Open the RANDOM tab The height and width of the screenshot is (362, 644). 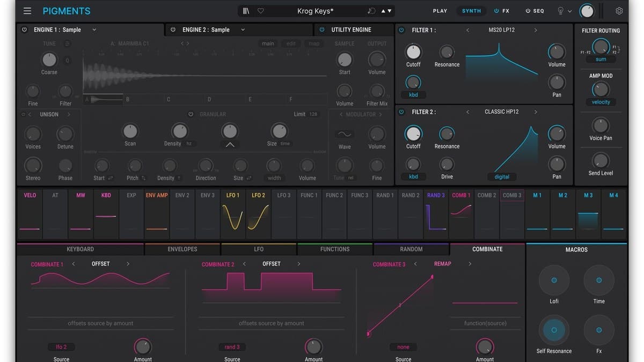tap(411, 249)
